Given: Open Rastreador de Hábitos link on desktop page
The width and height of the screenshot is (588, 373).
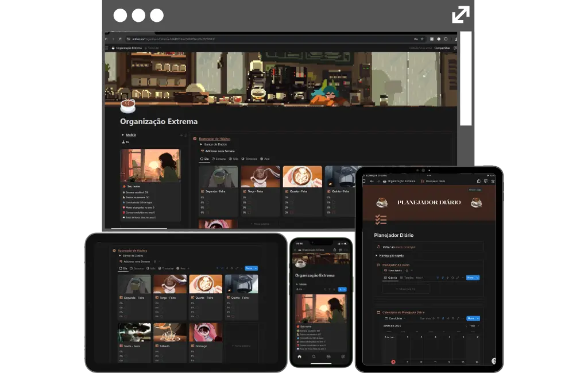Looking at the screenshot, I should click(x=215, y=139).
